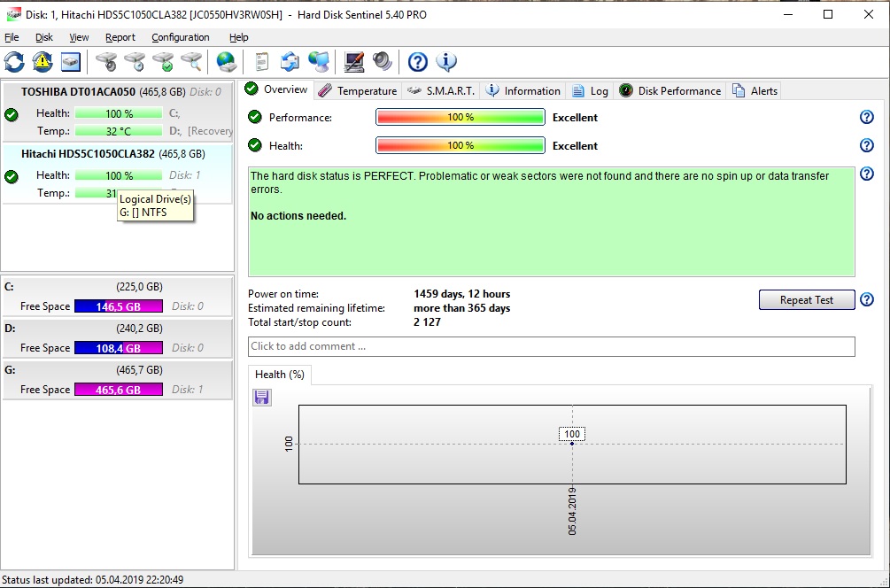Image resolution: width=890 pixels, height=588 pixels.
Task: Click the speaker toolbar icon
Action: [x=382, y=62]
